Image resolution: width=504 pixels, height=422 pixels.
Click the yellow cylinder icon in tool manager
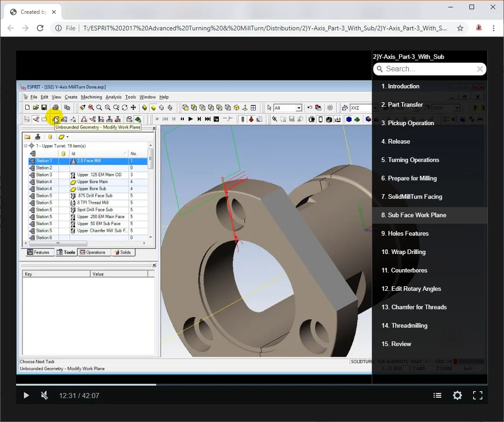coord(50,137)
